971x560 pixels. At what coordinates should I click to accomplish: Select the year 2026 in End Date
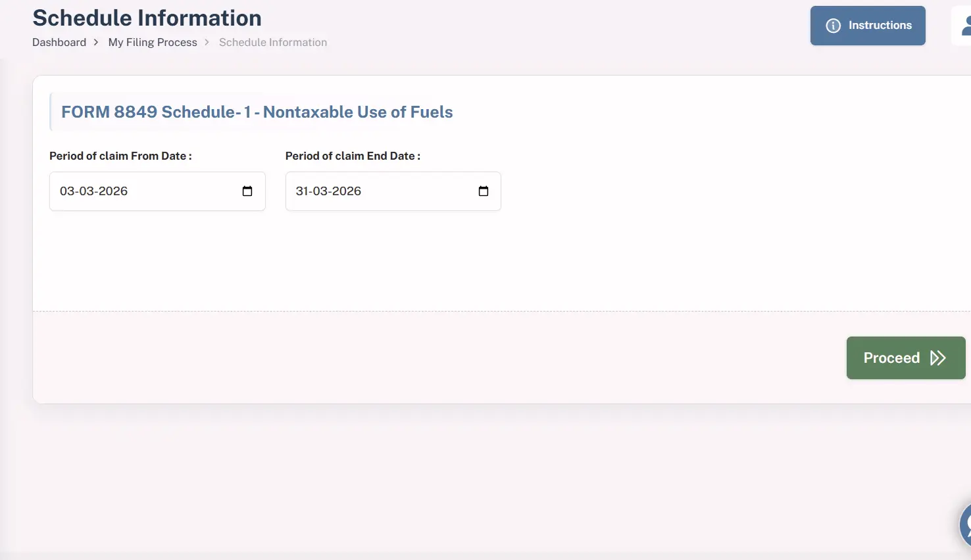click(347, 191)
